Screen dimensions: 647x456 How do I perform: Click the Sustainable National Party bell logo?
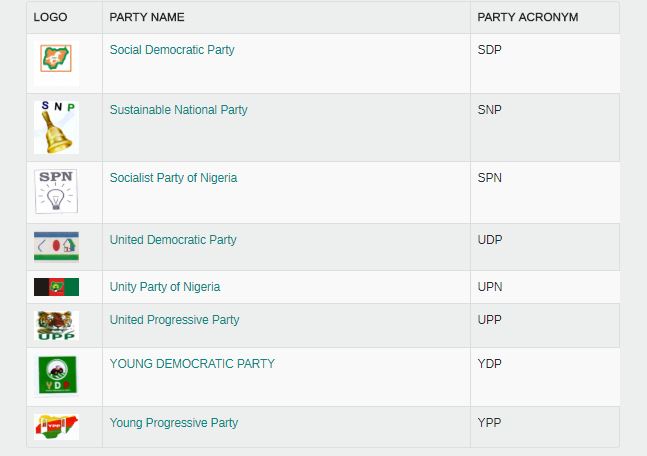point(55,127)
